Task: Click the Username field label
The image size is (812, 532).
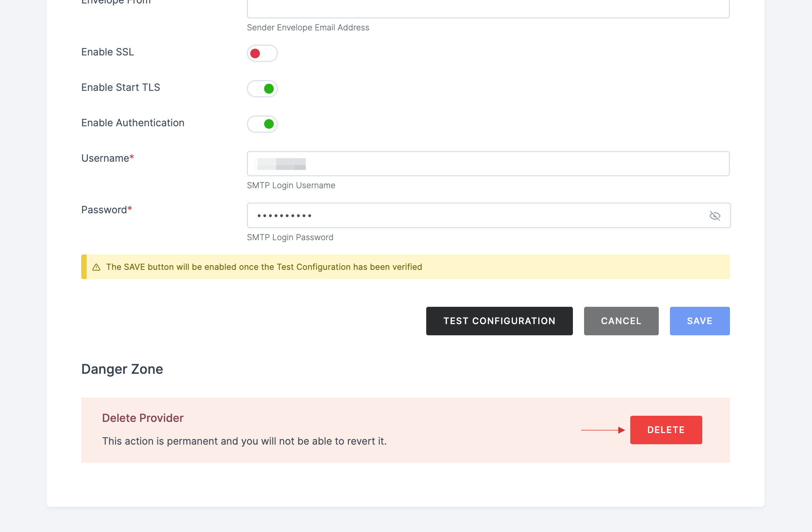Action: pyautogui.click(x=107, y=158)
